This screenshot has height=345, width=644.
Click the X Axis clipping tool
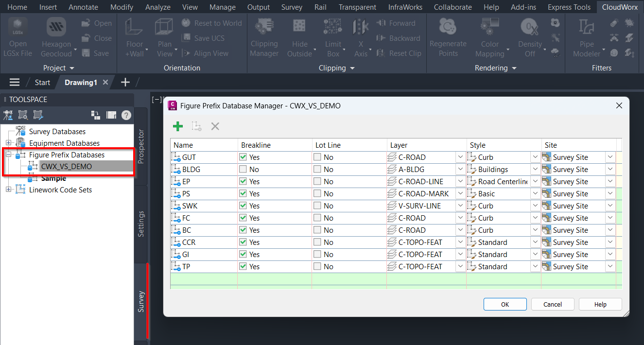click(x=361, y=38)
